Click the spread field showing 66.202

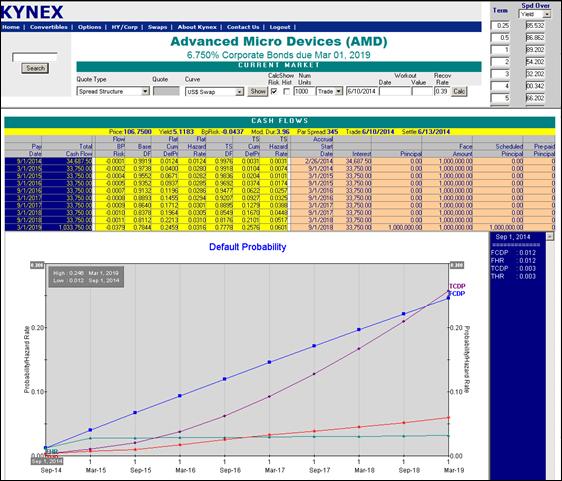coord(535,98)
